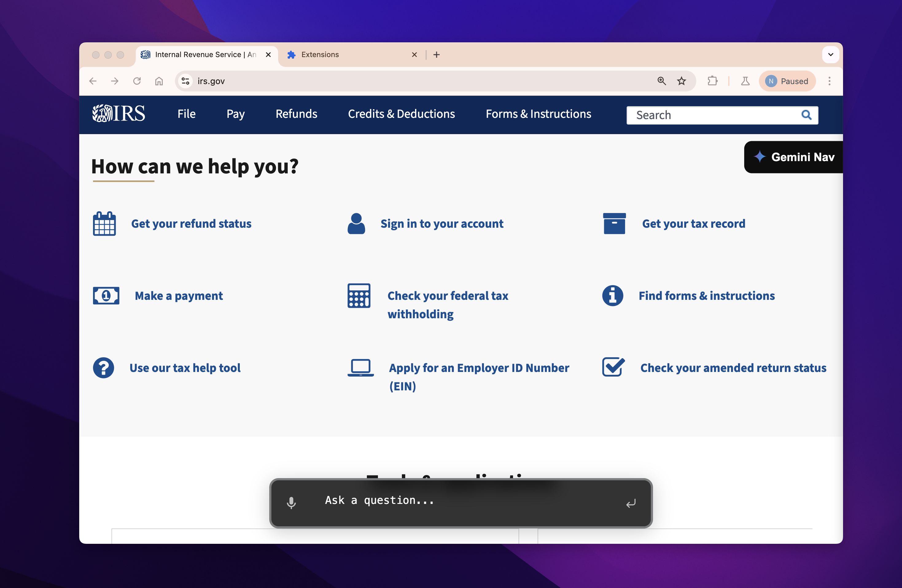This screenshot has height=588, width=902.
Task: Click the microphone icon in question bar
Action: click(291, 502)
